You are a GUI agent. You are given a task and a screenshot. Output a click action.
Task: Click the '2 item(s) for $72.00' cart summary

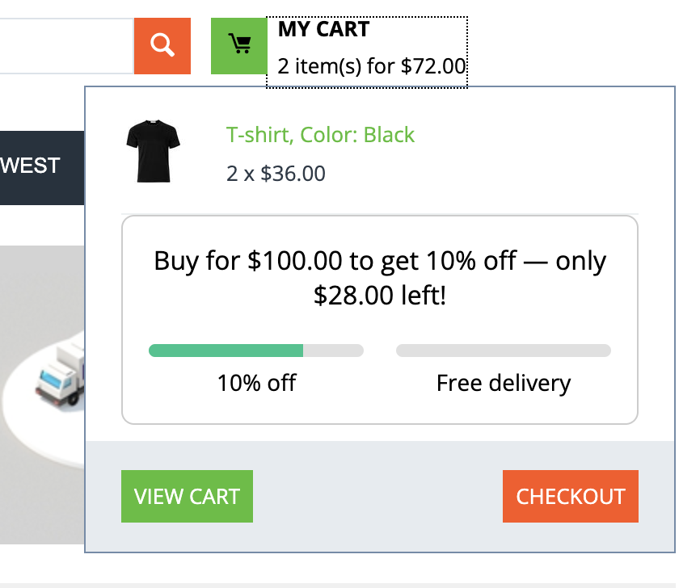[x=371, y=65]
